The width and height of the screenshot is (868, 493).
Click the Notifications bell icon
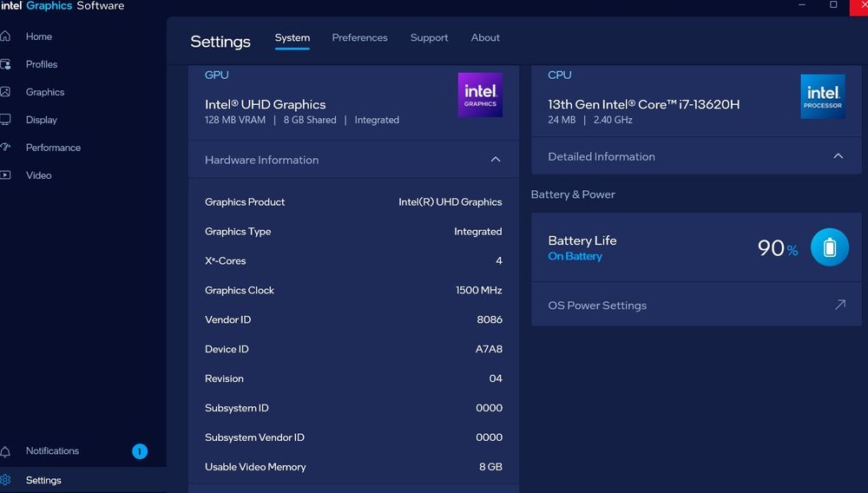pos(5,451)
